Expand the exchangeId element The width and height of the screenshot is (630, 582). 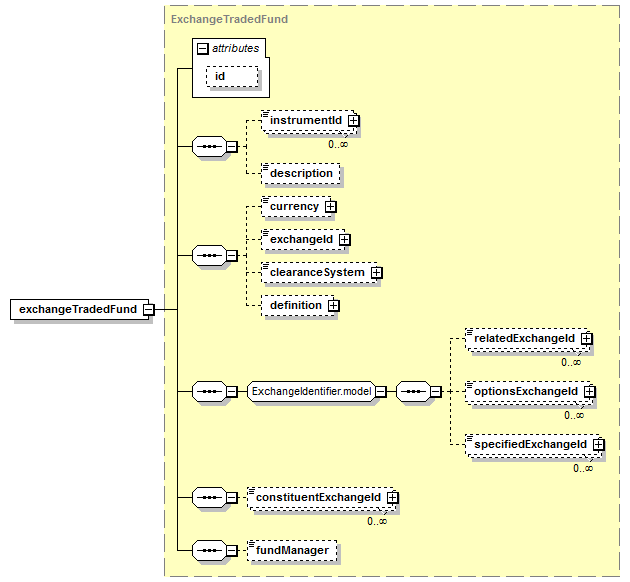[x=344, y=240]
